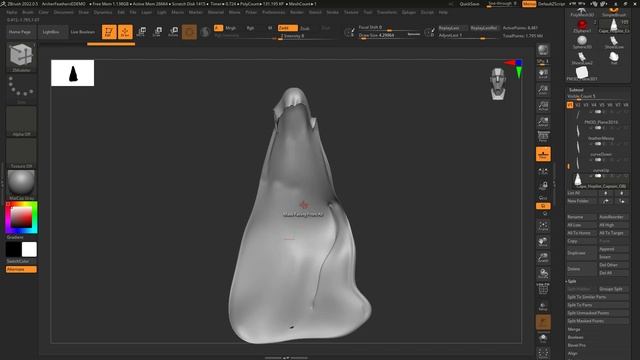Open the Transform menu
The height and width of the screenshot is (360, 640).
[387, 12]
